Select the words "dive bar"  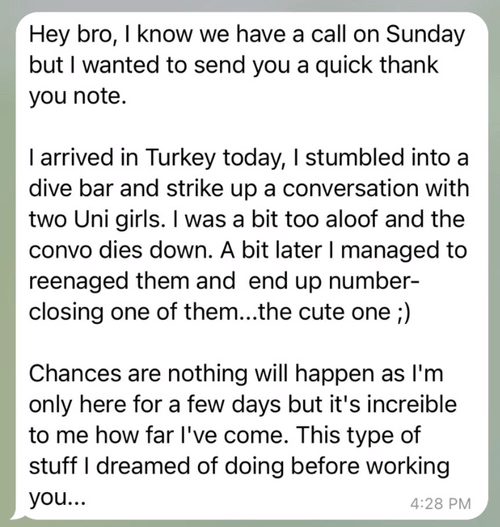tap(70, 188)
